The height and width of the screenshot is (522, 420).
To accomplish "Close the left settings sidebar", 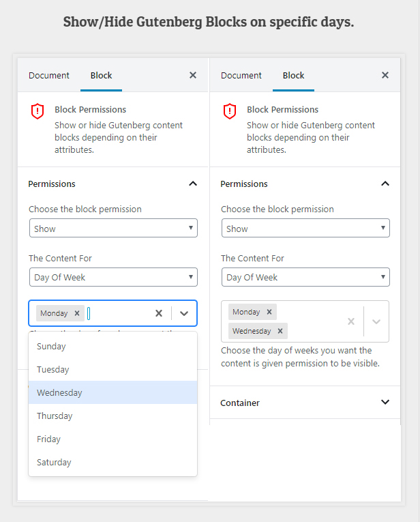I will point(193,75).
